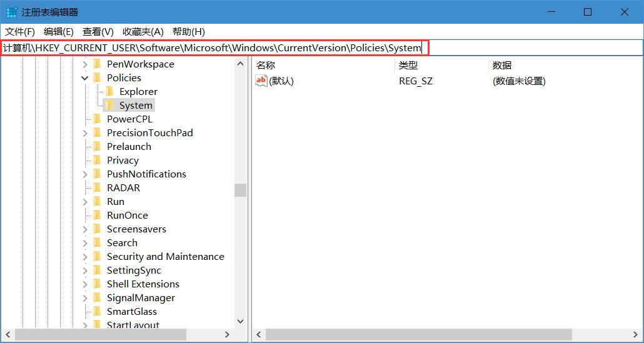Click the RADAR folder icon
Screen dimensions: 644x343
click(x=97, y=188)
